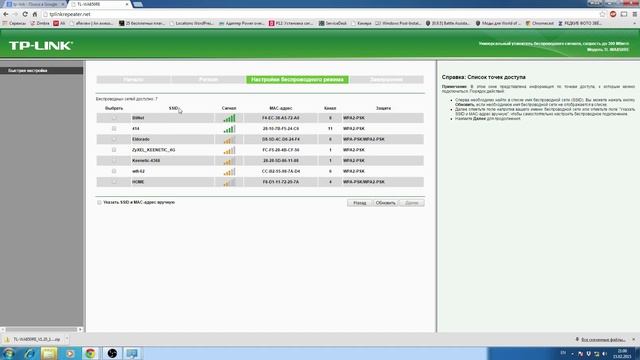Close the downloads bar with the X
The width and height of the screenshot is (640, 360).
click(x=633, y=339)
